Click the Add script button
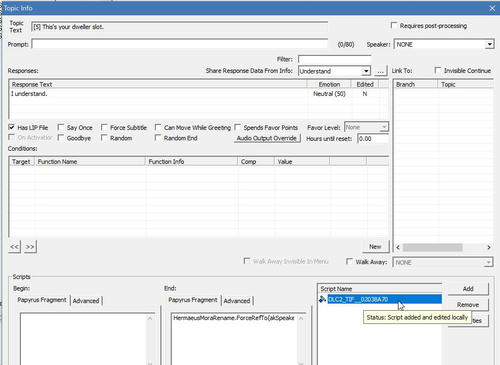Viewport: 500px width, 365px height. (468, 289)
